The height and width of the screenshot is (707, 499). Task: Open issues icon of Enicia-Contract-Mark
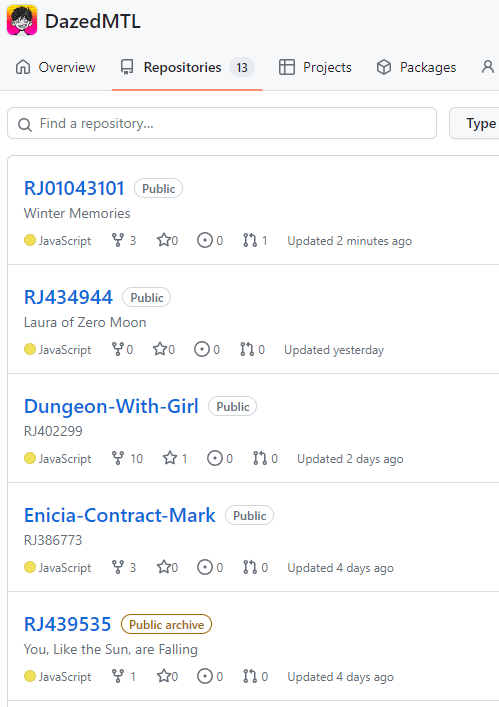point(205,568)
